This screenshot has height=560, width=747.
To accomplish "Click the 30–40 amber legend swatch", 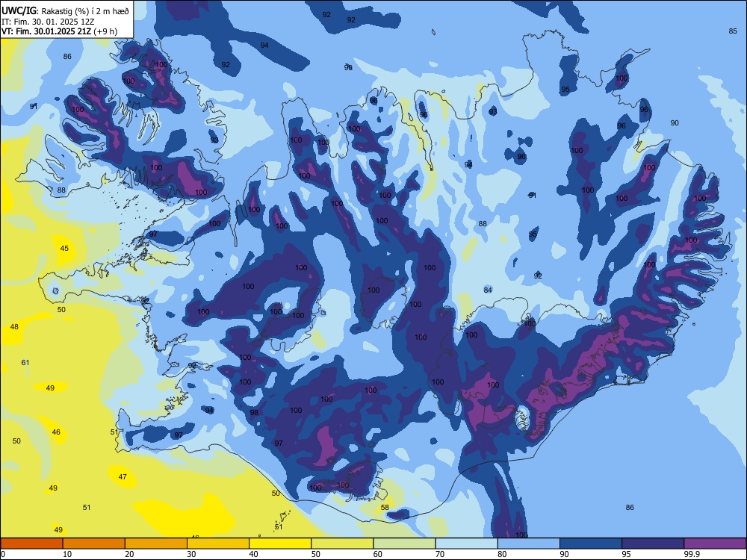I will tap(218, 544).
